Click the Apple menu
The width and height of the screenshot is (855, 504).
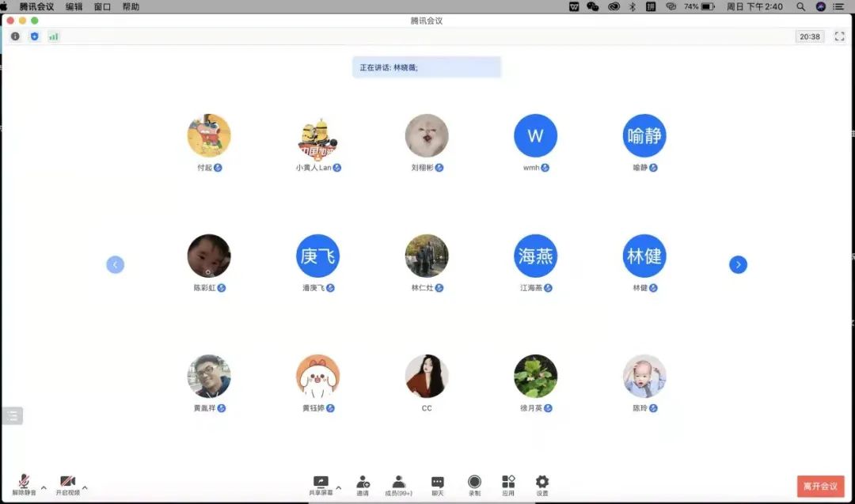[x=4, y=6]
